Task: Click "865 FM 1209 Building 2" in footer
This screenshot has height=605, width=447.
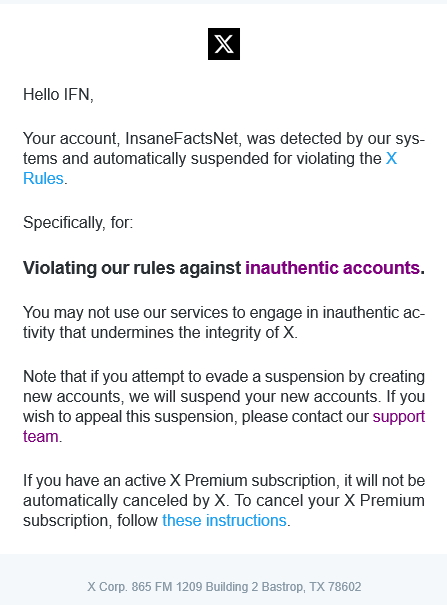Action: click(x=195, y=587)
